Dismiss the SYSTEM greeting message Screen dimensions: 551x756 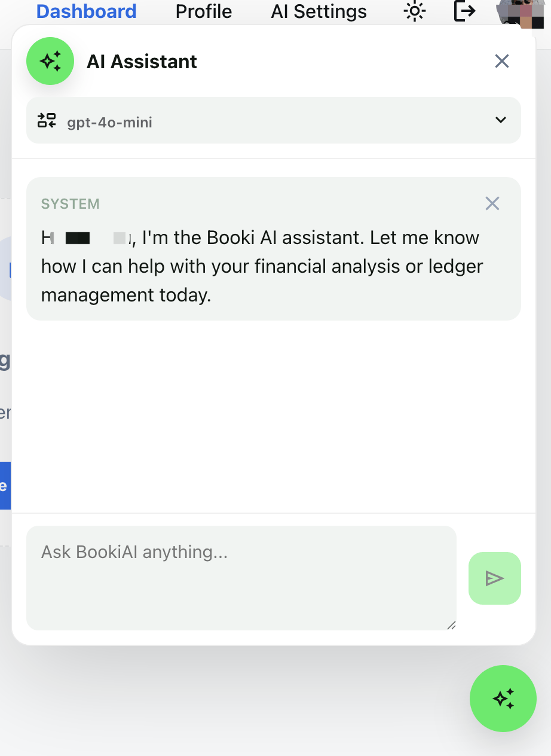click(492, 203)
